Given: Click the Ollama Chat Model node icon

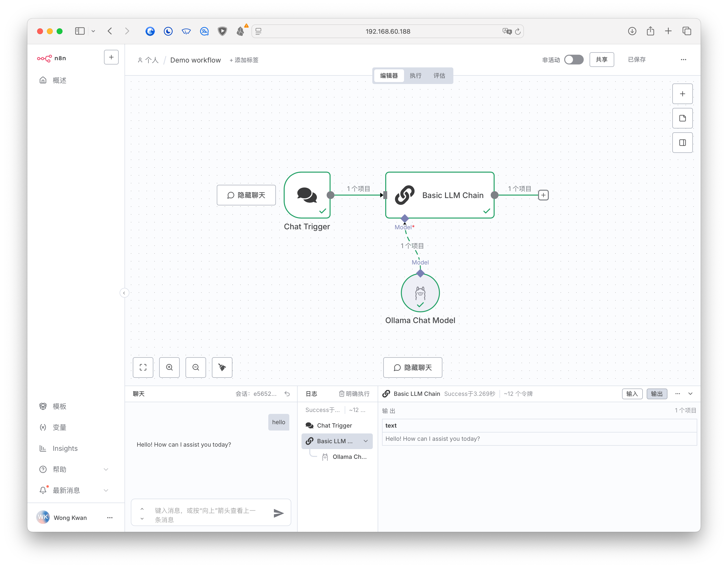Looking at the screenshot, I should tap(420, 293).
